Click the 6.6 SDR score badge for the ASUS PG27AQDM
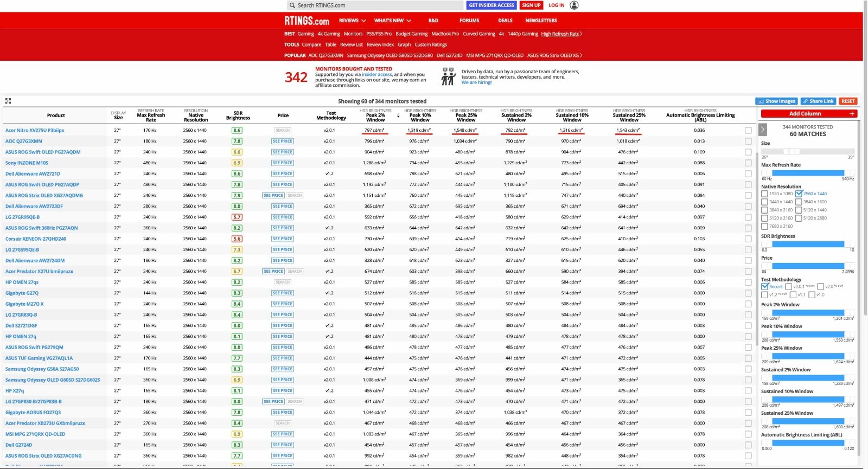 click(x=237, y=152)
